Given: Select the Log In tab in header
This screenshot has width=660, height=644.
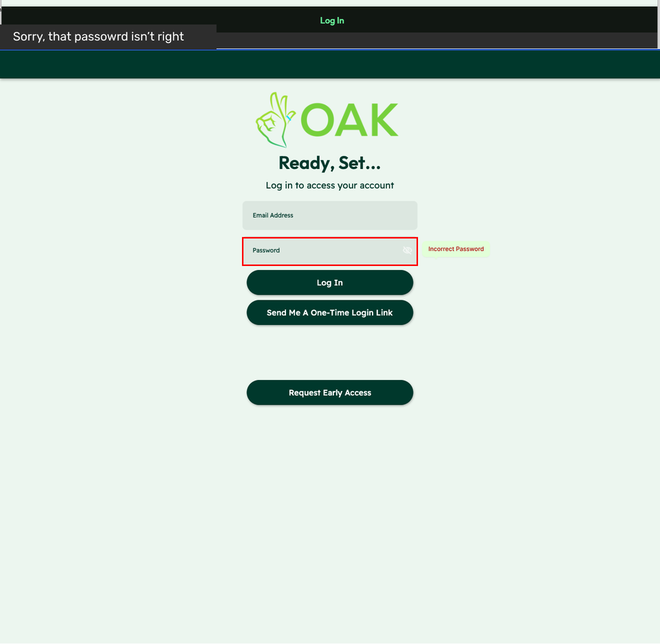Looking at the screenshot, I should [x=331, y=21].
